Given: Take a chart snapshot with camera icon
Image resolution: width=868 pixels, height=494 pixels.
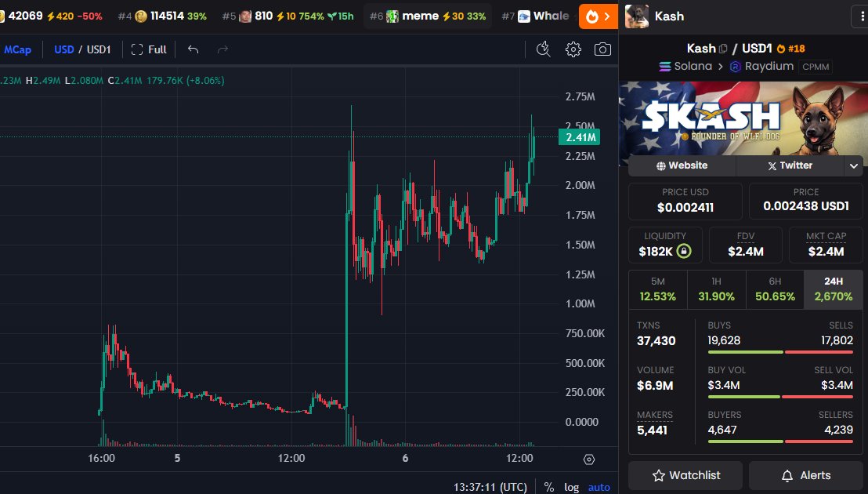Looking at the screenshot, I should click(602, 49).
